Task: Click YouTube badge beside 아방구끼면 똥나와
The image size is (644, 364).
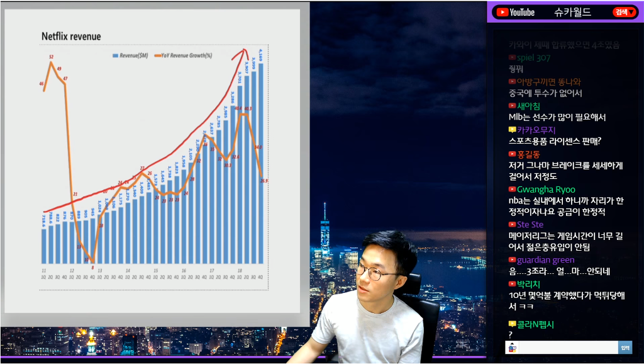Action: [x=512, y=81]
